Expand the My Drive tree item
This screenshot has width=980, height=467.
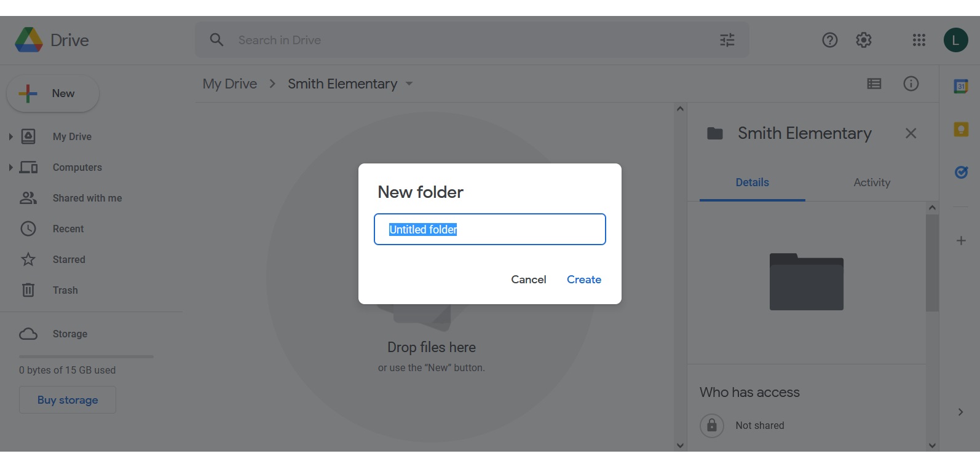10,136
